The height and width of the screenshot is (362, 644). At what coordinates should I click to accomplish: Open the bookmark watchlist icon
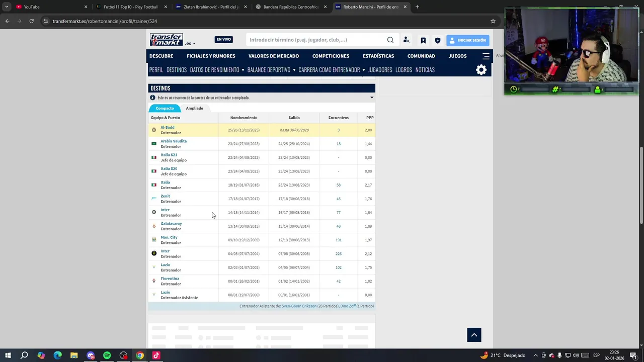pyautogui.click(x=423, y=40)
